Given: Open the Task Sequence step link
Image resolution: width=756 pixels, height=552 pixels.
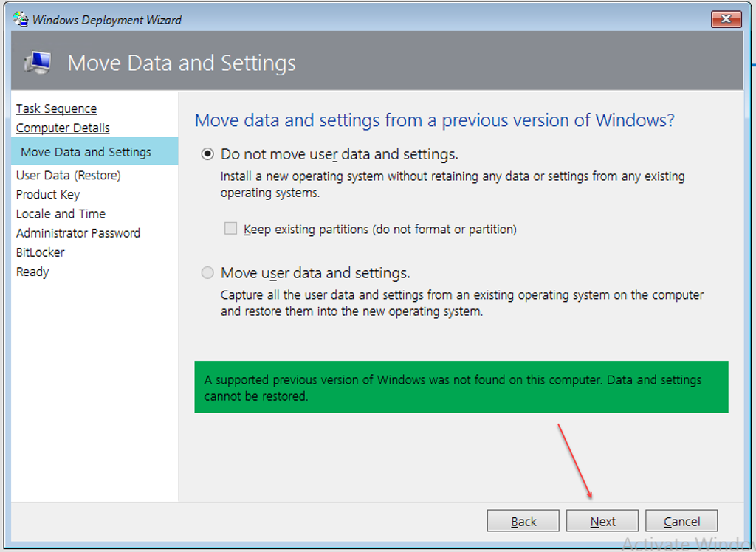Looking at the screenshot, I should point(56,108).
